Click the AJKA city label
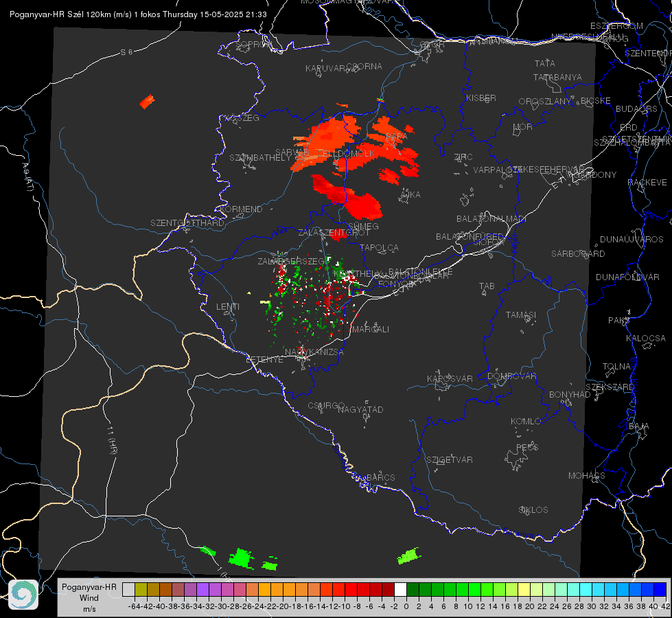672x618 pixels. [410, 195]
